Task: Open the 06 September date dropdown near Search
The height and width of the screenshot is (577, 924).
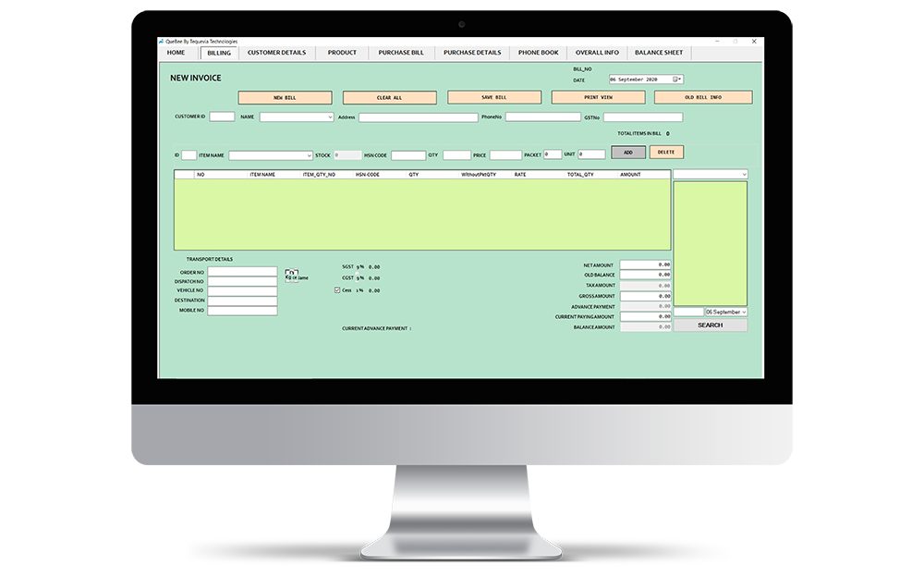Action: coord(744,313)
